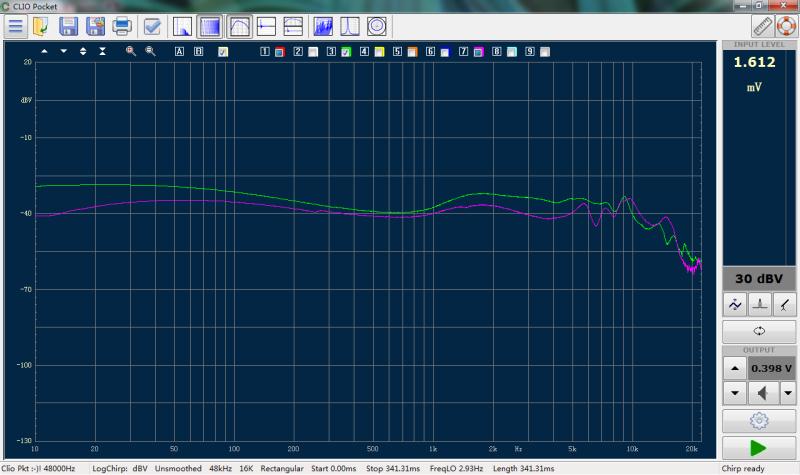Image resolution: width=800 pixels, height=475 pixels.
Task: Toggle the magenta overlay 7 checkbox
Action: pyautogui.click(x=479, y=52)
